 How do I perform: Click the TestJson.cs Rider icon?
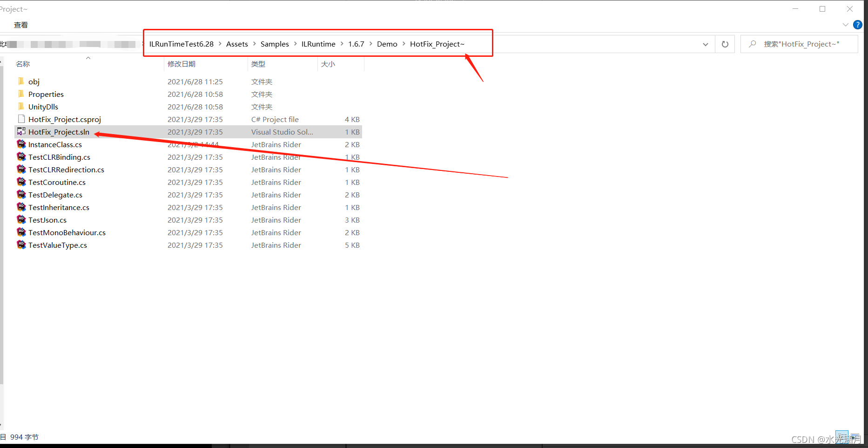[21, 220]
